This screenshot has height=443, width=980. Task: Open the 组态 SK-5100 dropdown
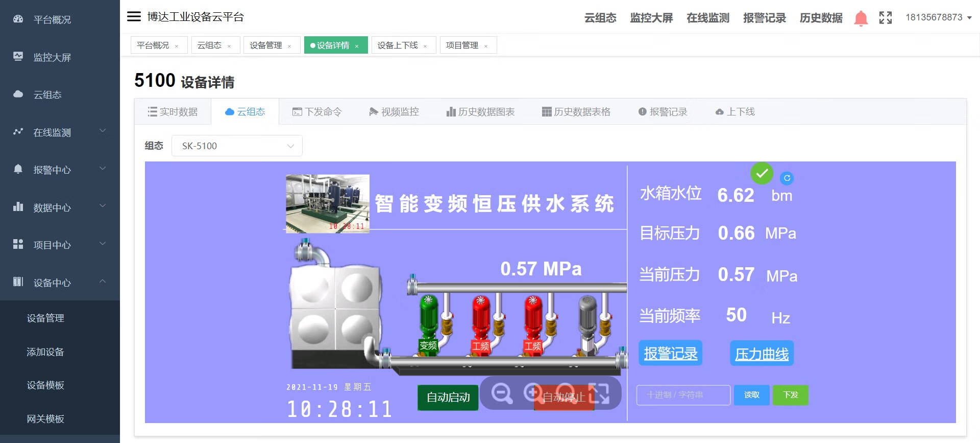[237, 146]
